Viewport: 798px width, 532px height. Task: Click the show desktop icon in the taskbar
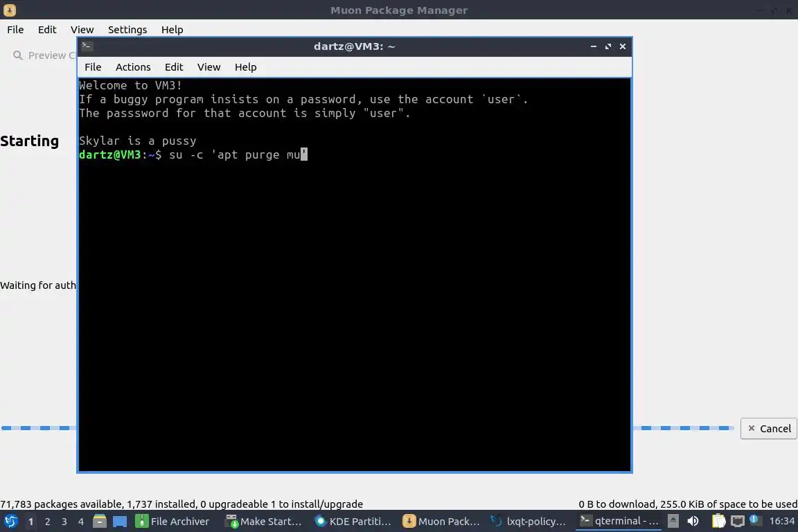click(120, 522)
